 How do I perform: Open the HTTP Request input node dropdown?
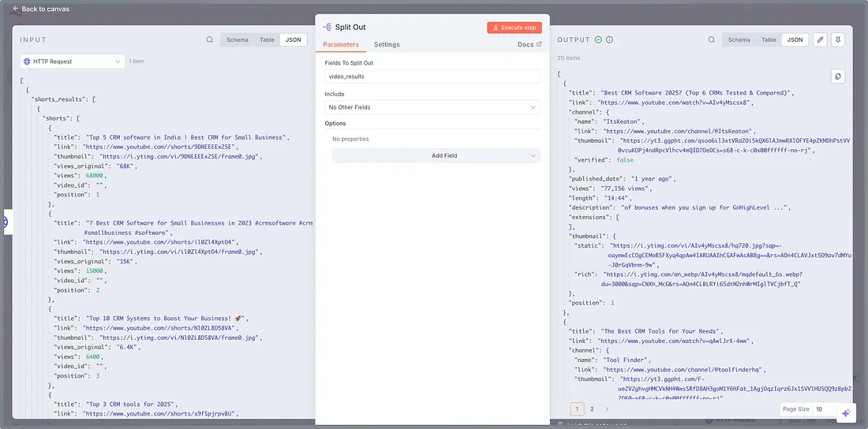point(73,61)
